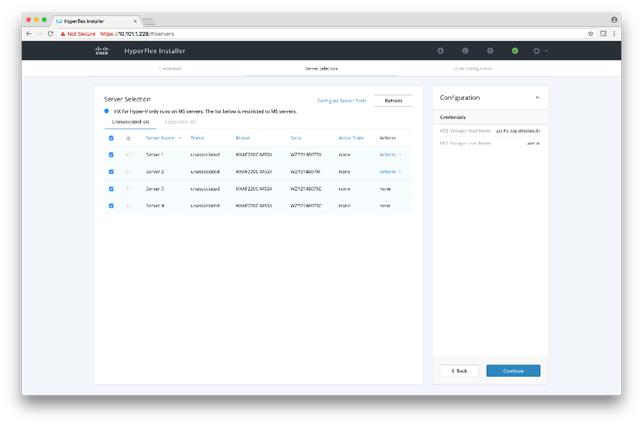Open the alerts bell icon in header

click(x=440, y=51)
